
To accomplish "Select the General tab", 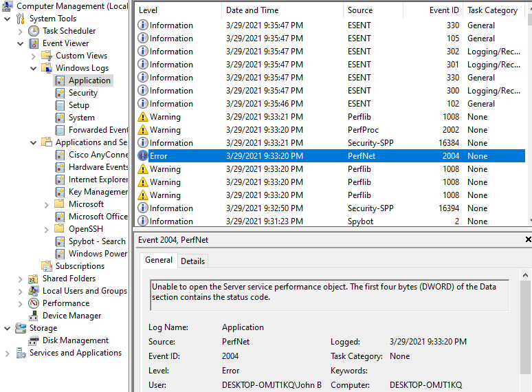I will (159, 261).
